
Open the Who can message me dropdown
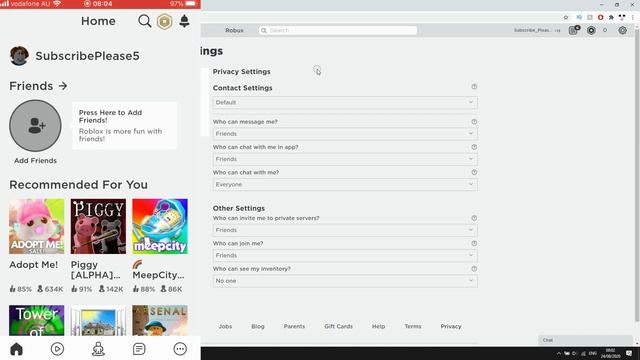(x=345, y=133)
